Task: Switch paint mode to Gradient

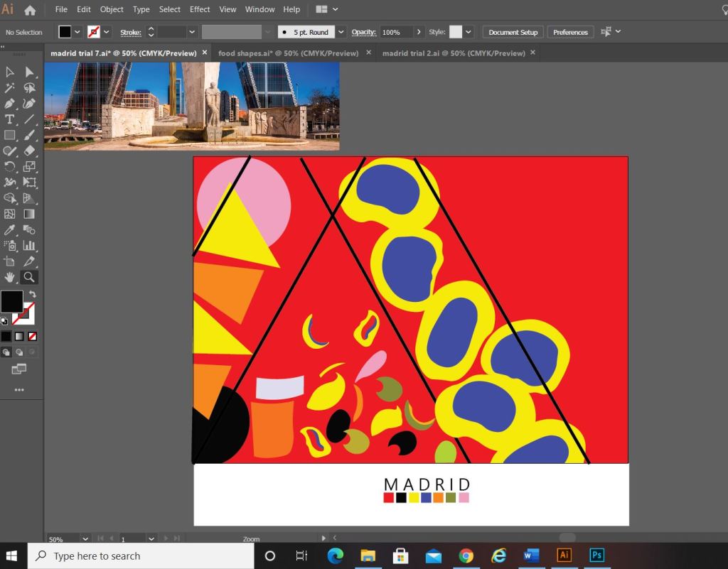Action: click(19, 336)
